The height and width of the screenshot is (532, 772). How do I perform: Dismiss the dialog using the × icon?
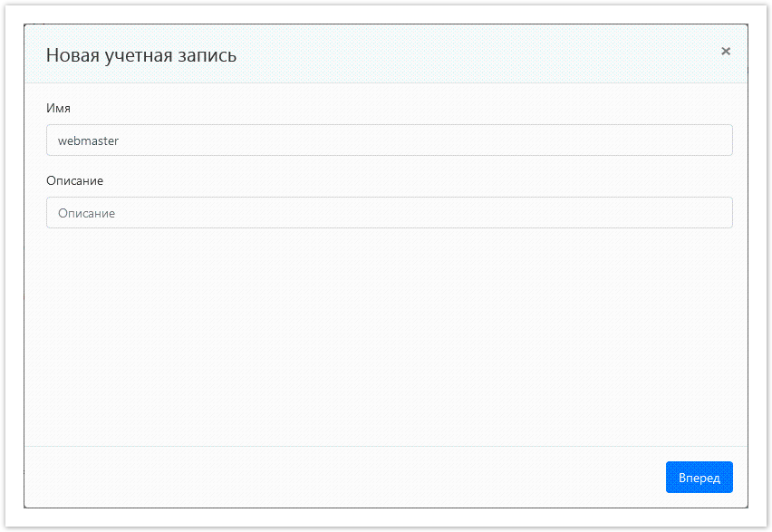tap(725, 52)
